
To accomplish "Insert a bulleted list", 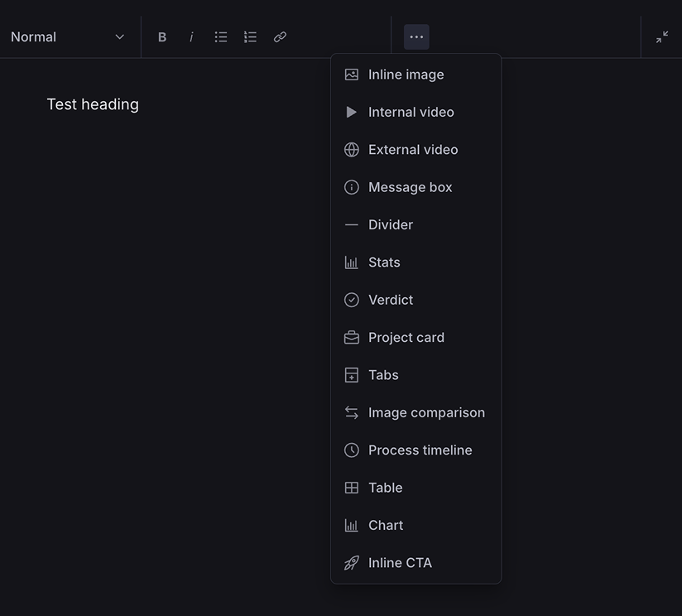I will (x=221, y=37).
